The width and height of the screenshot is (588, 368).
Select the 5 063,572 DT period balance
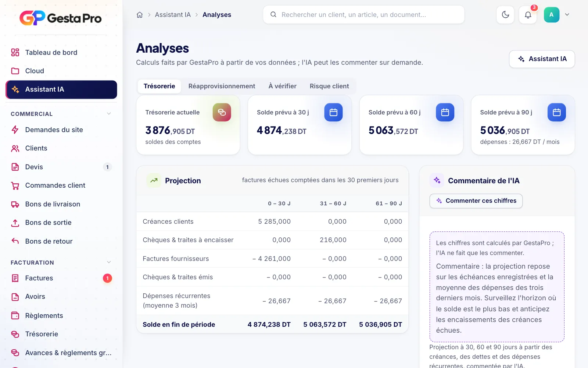[325, 325]
